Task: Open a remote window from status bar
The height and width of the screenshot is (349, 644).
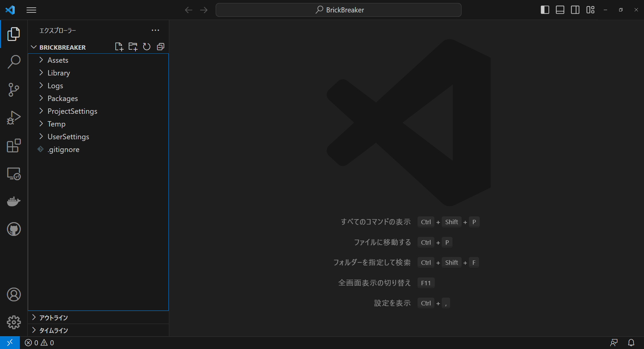Action: [10, 343]
